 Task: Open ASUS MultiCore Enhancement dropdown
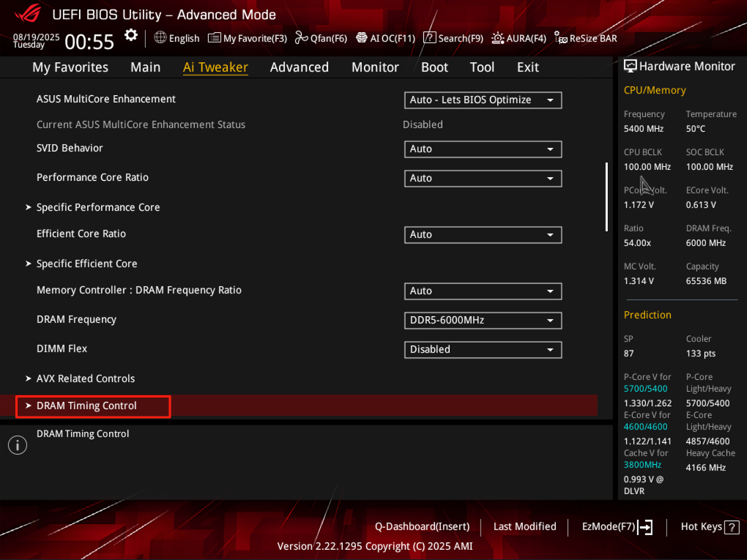(x=483, y=100)
